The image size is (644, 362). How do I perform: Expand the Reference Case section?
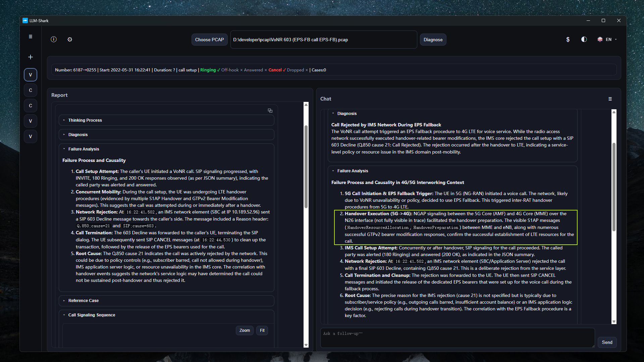coord(84,301)
